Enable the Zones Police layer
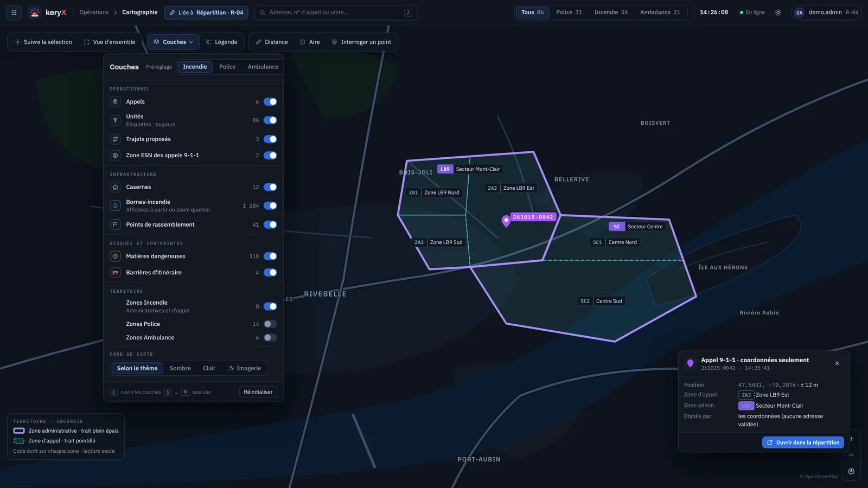Viewport: 868px width, 488px height. [270, 324]
